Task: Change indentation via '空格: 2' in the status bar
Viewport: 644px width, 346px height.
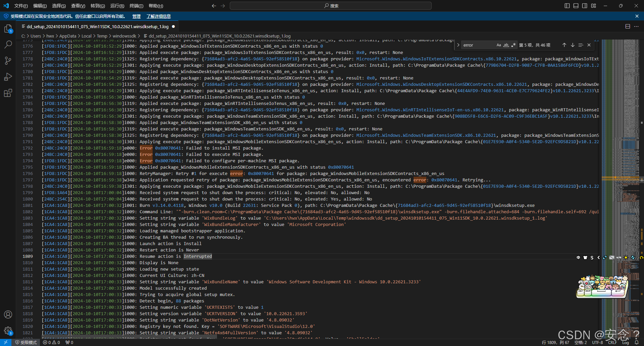Action: click(x=581, y=342)
